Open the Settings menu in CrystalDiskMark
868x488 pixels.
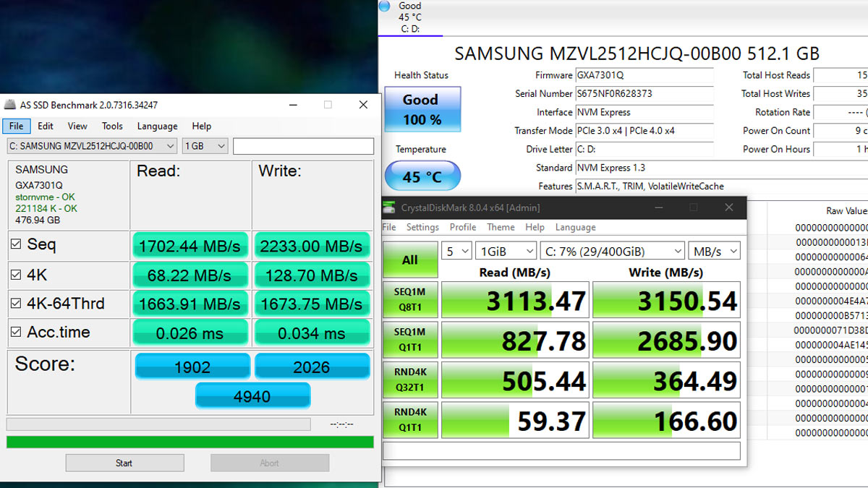point(422,227)
